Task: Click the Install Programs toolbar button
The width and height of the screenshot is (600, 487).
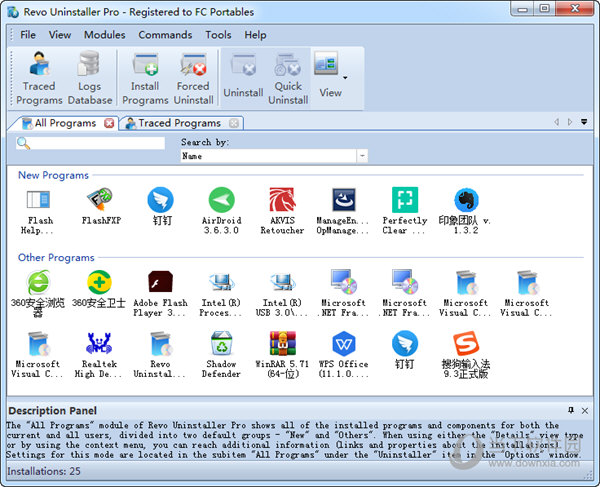Action: [x=145, y=78]
